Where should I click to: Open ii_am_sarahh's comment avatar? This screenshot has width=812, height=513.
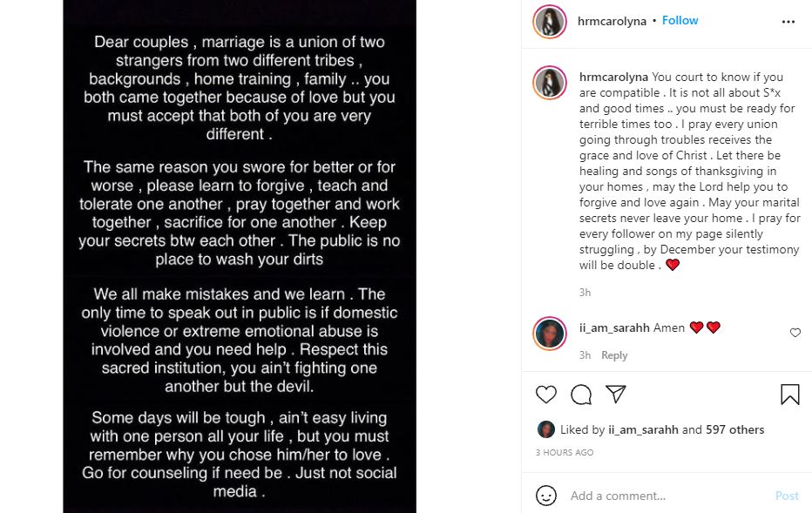550,333
